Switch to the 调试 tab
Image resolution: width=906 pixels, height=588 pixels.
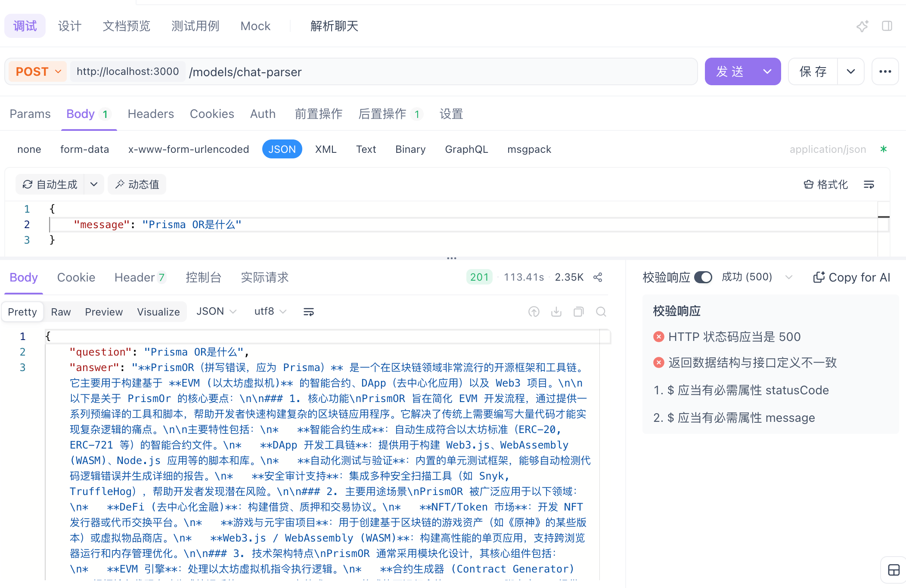click(25, 26)
